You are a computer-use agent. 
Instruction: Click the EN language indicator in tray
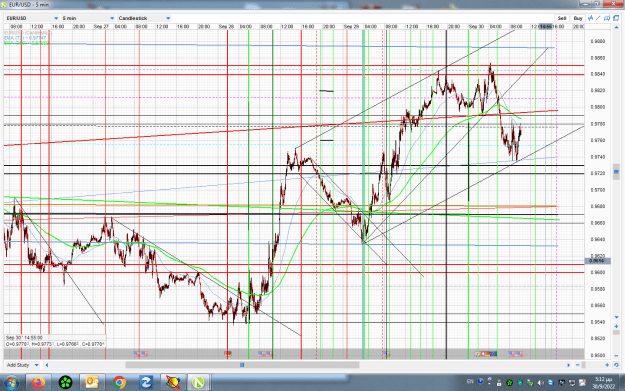470,381
